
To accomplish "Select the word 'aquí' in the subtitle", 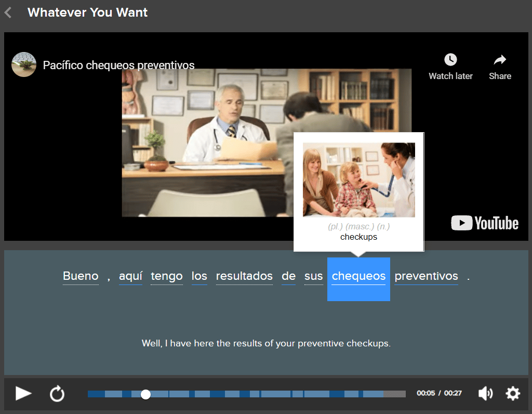I will pos(130,276).
